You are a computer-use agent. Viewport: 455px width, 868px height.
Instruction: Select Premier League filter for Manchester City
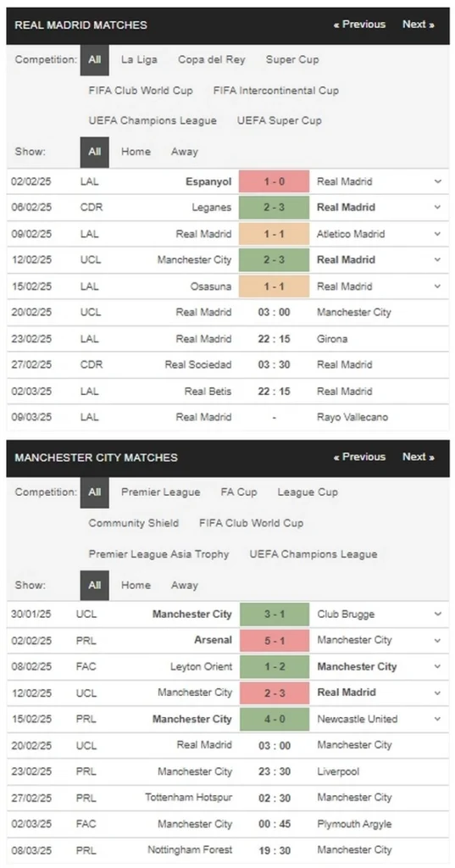tap(160, 492)
